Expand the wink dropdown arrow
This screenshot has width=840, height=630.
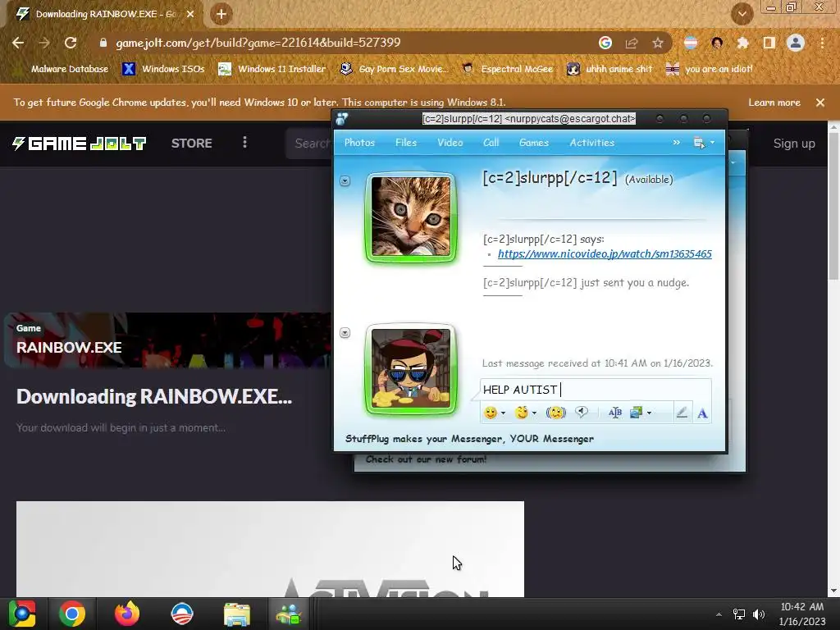534,413
